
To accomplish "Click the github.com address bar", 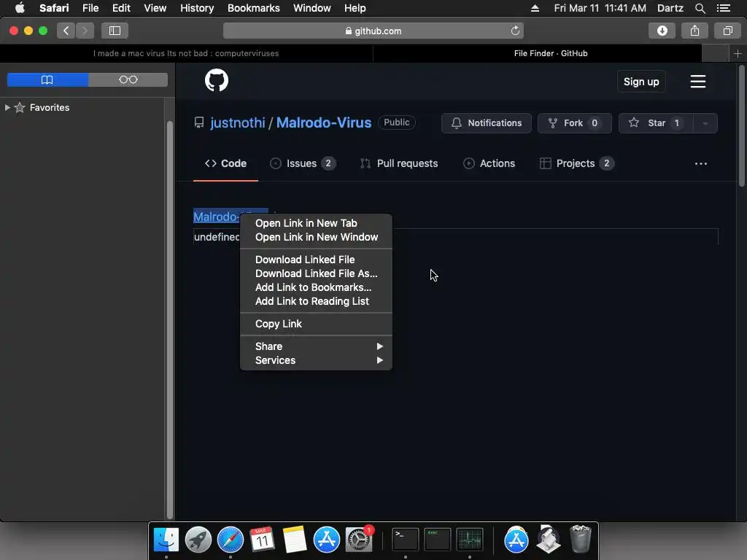I will (x=373, y=31).
